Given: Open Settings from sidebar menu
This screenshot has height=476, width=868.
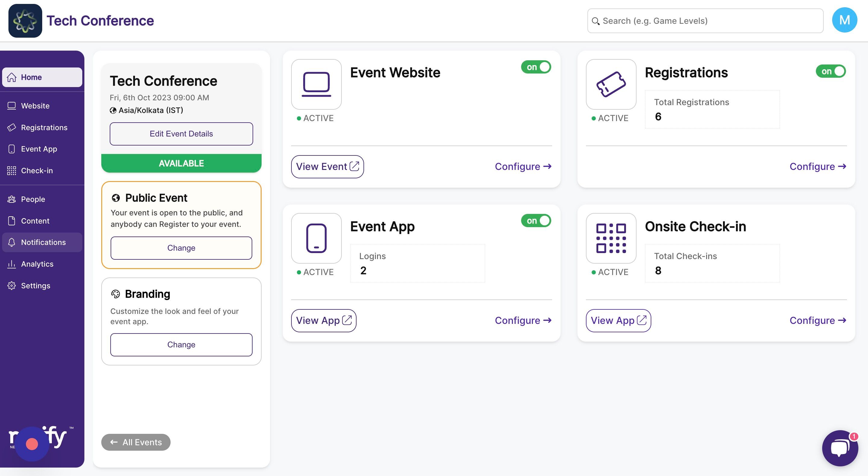Looking at the screenshot, I should pyautogui.click(x=35, y=286).
